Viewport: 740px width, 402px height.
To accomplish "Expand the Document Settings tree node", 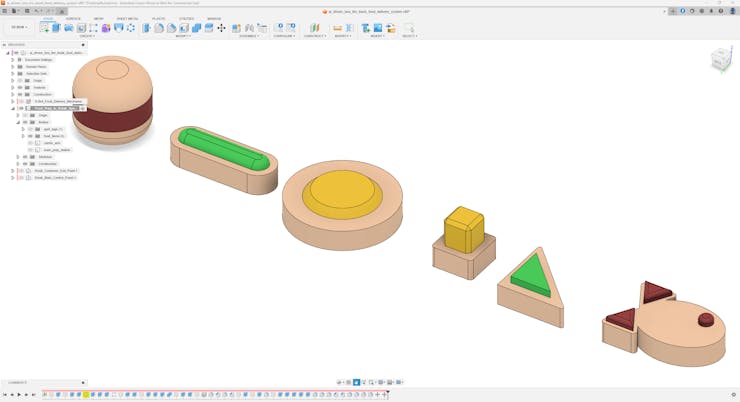I will coord(12,60).
